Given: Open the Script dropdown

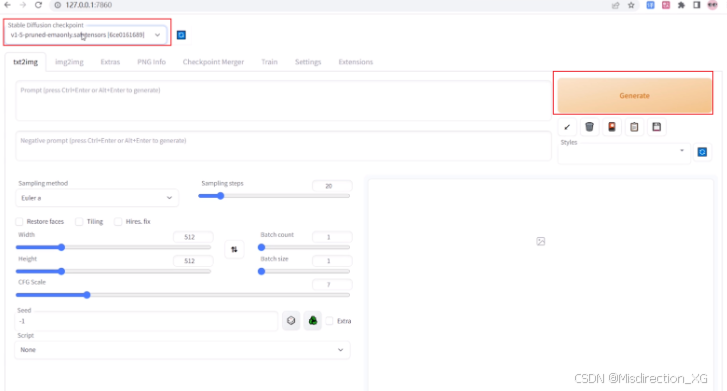Looking at the screenshot, I should click(182, 350).
